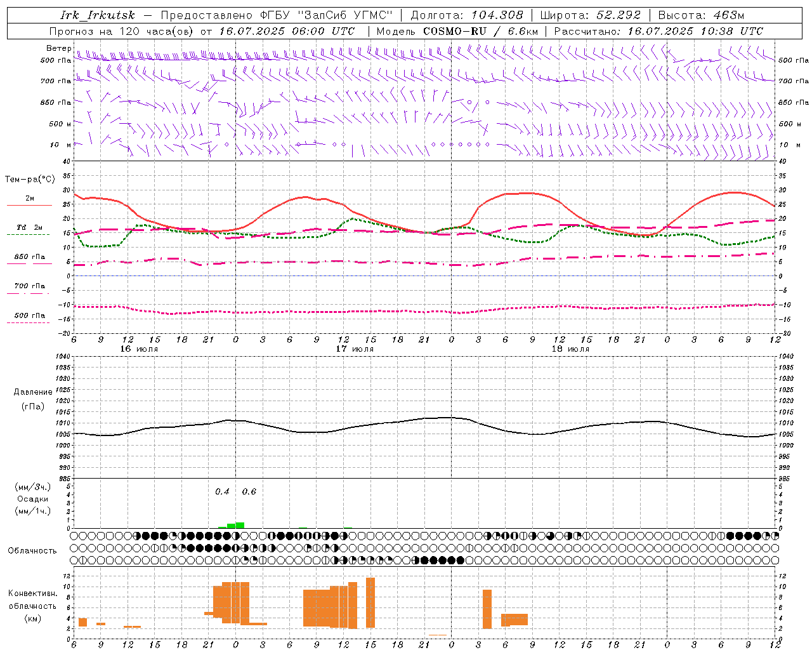Select the 'Широта: 52.292' header text
The image size is (812, 650).
(x=591, y=15)
